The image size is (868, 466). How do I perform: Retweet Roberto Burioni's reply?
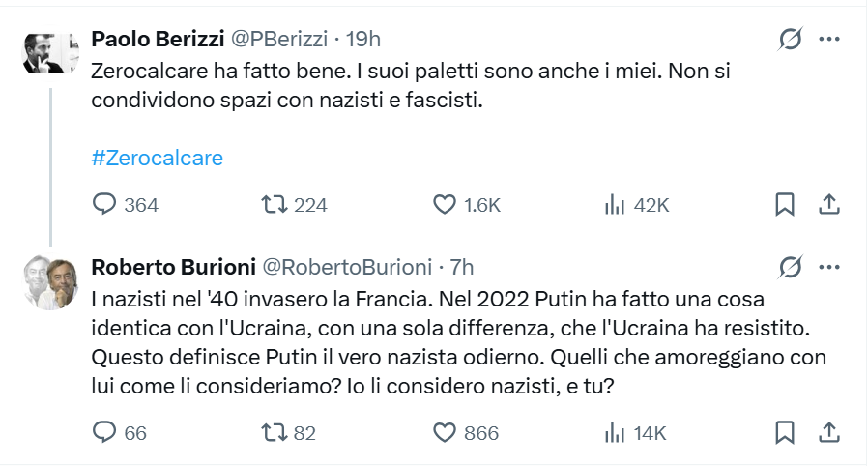point(275,433)
